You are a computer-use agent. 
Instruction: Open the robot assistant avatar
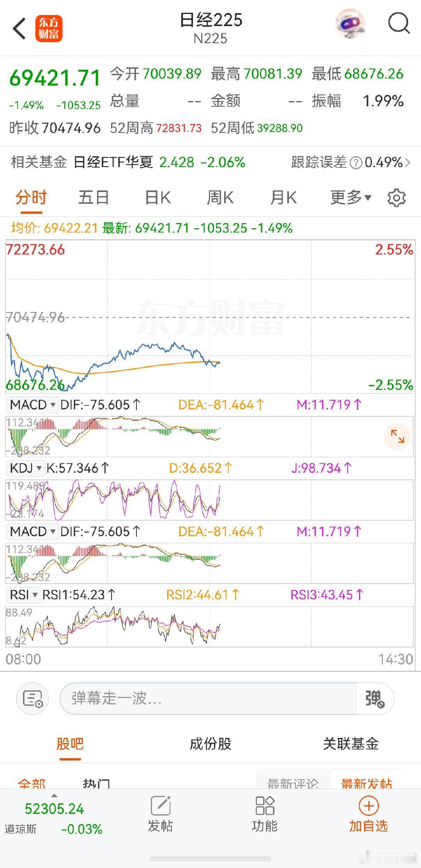tap(350, 24)
